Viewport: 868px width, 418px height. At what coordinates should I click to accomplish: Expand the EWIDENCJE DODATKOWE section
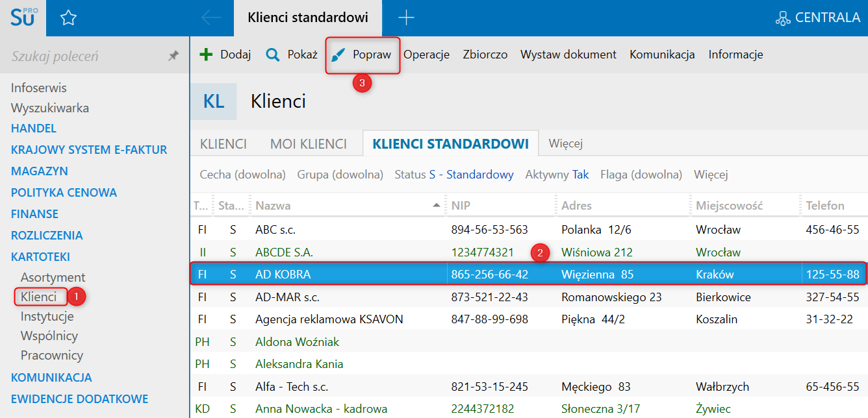[80, 399]
